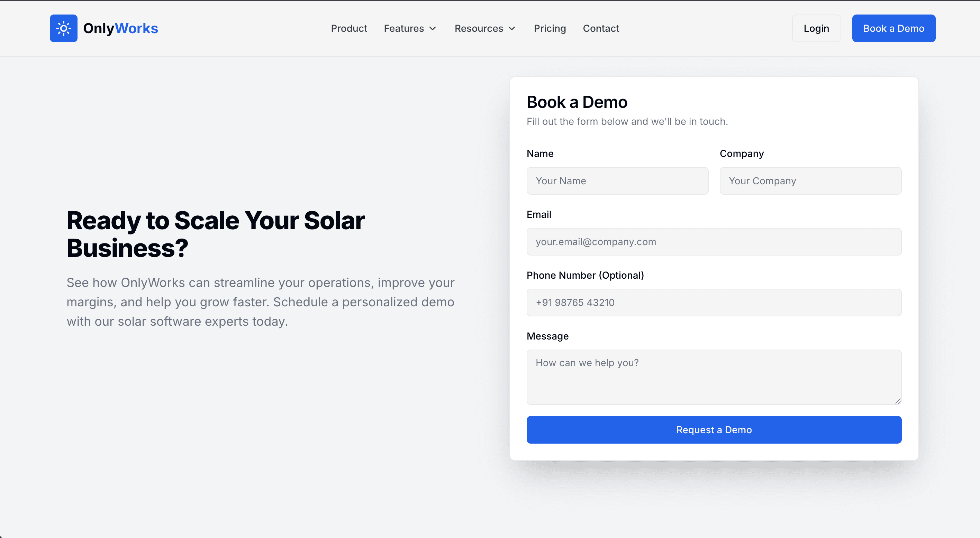Open the Product nav item

click(349, 28)
